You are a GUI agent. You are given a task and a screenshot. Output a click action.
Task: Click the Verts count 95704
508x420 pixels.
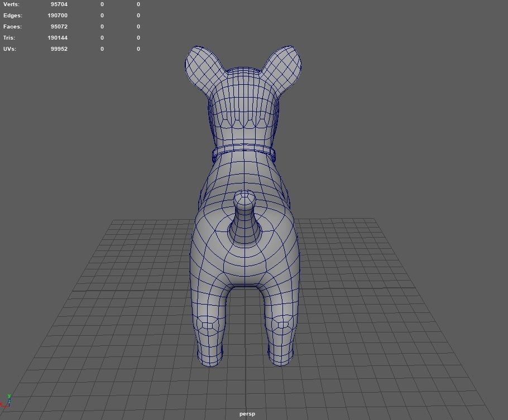point(59,4)
